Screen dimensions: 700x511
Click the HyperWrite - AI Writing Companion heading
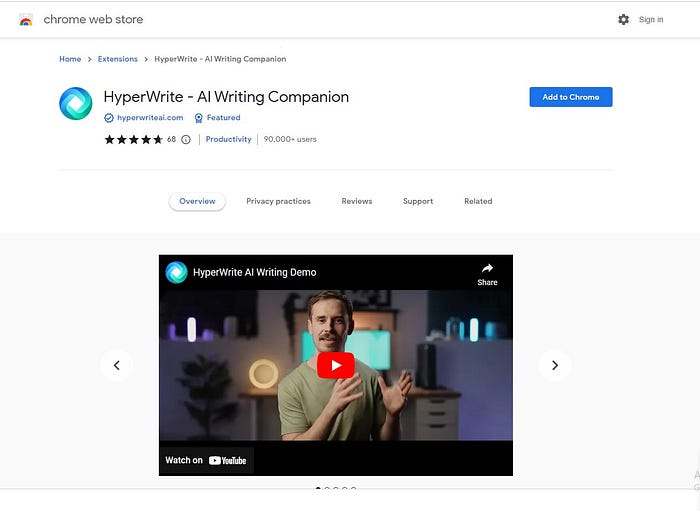point(226,97)
